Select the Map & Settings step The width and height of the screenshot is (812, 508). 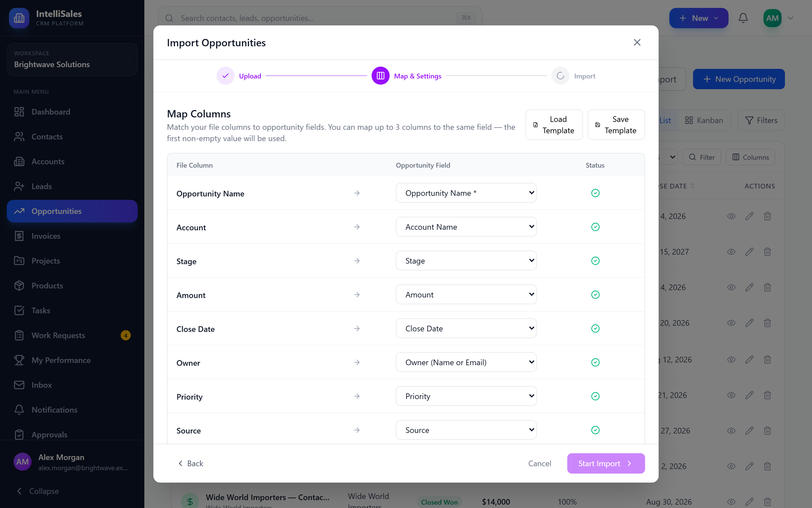[406, 76]
